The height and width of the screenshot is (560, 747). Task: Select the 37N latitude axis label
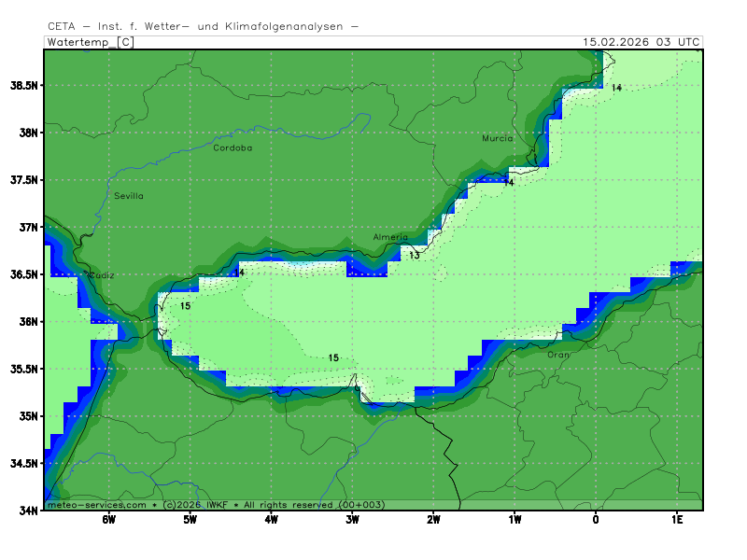point(28,227)
